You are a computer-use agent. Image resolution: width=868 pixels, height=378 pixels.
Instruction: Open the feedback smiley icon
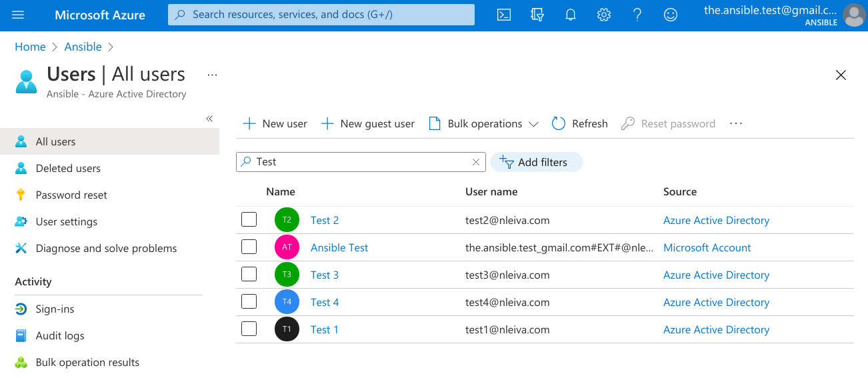671,15
